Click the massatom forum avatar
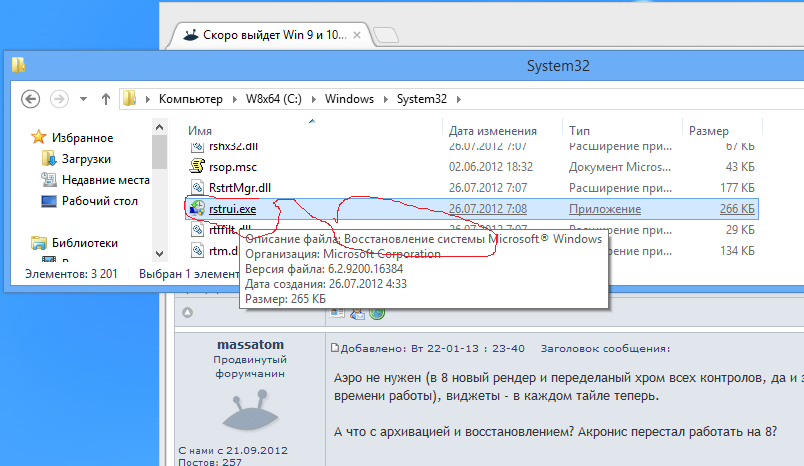This screenshot has height=466, width=804. coord(250,410)
